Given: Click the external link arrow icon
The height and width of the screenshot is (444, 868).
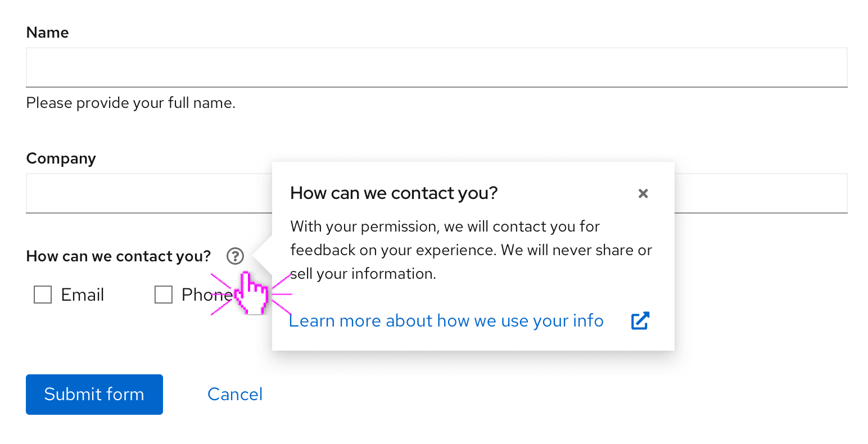Looking at the screenshot, I should (x=640, y=321).
